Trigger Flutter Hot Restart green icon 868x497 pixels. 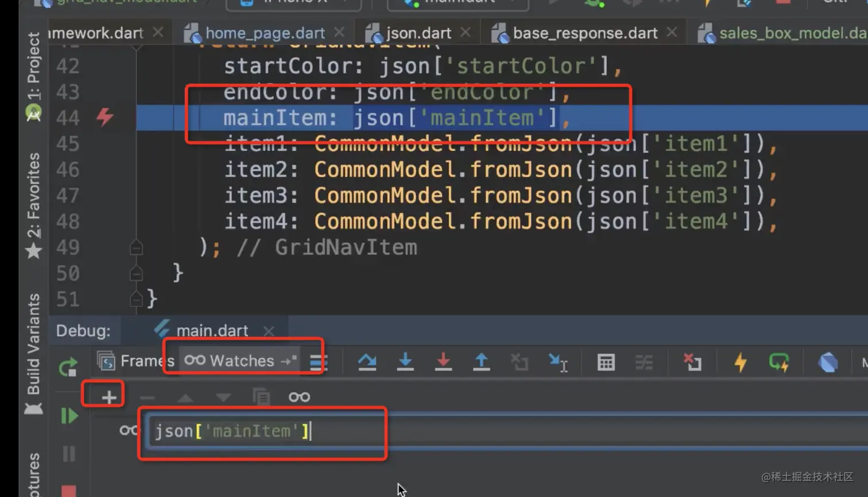(x=779, y=362)
